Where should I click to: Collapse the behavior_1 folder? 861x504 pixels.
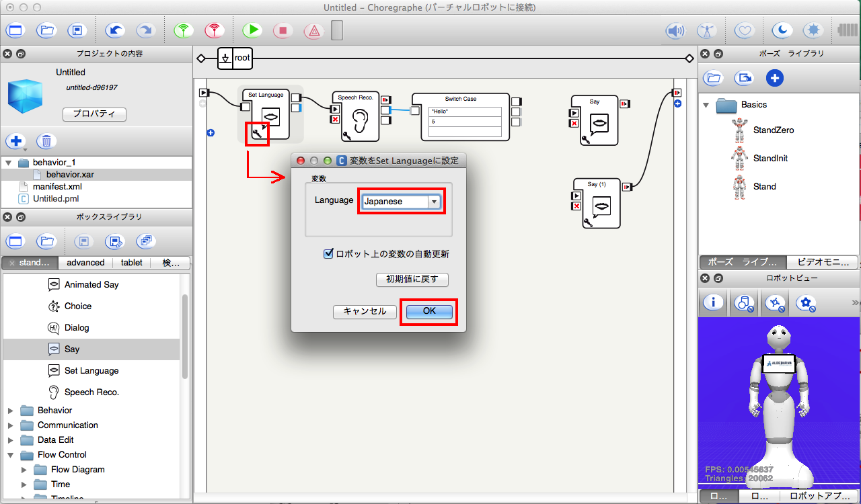coord(9,163)
